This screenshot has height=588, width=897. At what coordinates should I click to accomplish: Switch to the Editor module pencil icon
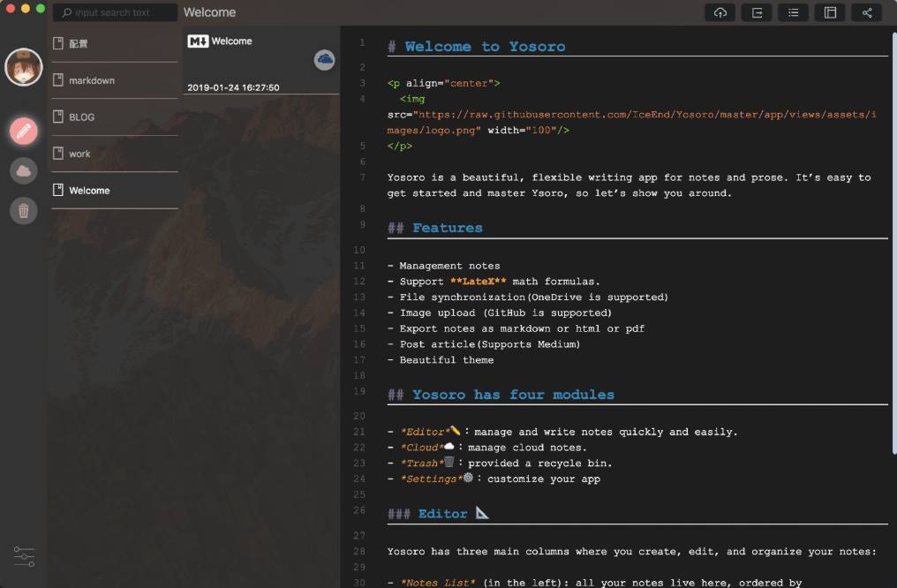pyautogui.click(x=23, y=130)
